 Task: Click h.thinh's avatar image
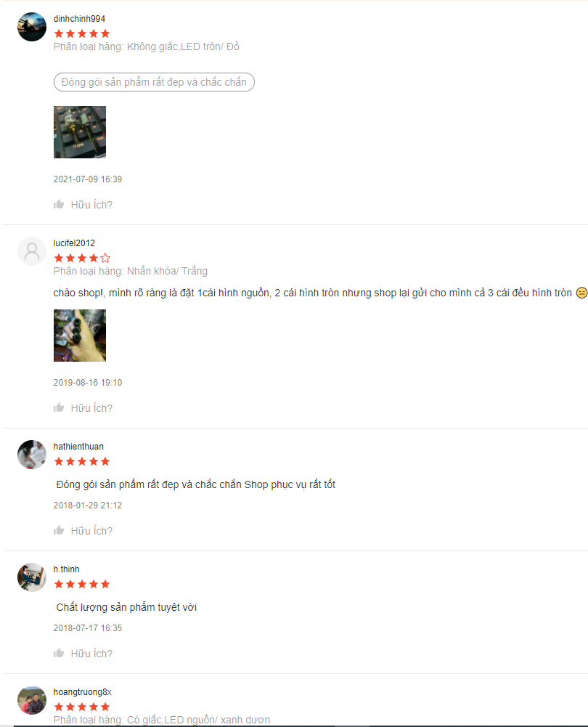click(x=32, y=577)
